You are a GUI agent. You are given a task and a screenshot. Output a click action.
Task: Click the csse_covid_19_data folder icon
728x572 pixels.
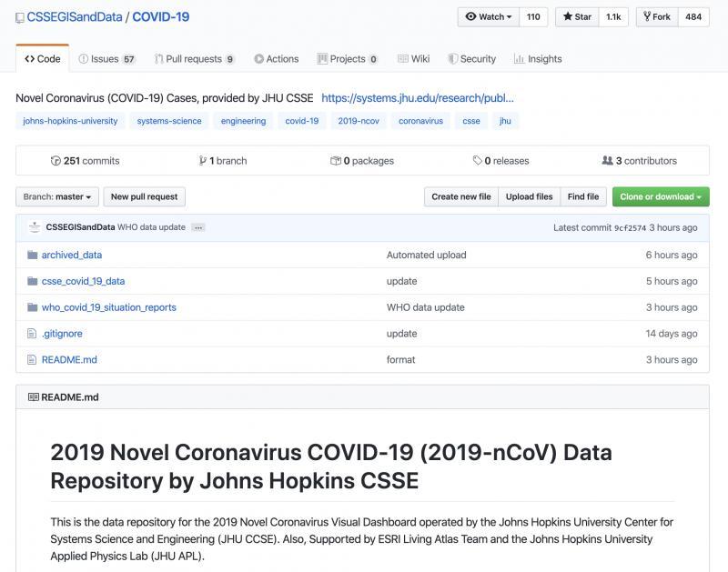click(32, 281)
